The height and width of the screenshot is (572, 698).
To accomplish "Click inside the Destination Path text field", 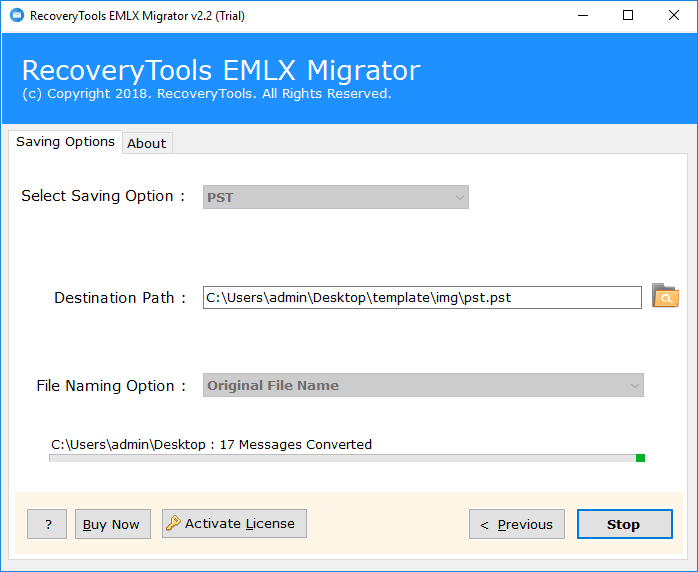I will (x=422, y=297).
